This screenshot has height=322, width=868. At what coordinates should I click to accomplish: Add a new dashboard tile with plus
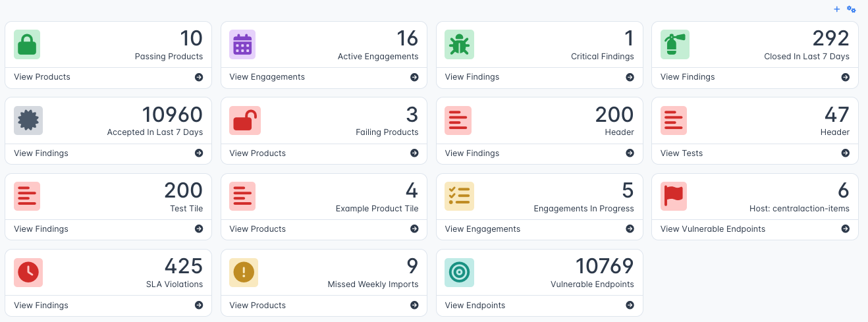(837, 9)
